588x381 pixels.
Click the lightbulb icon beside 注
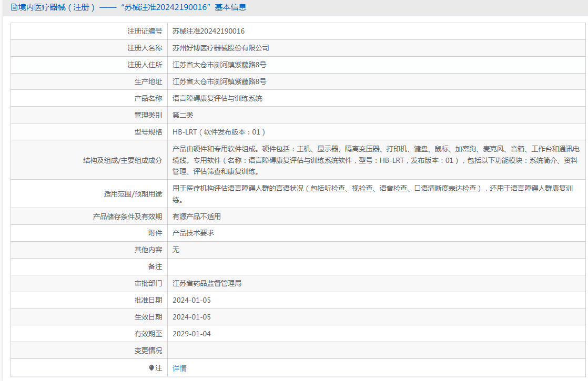pos(151,368)
